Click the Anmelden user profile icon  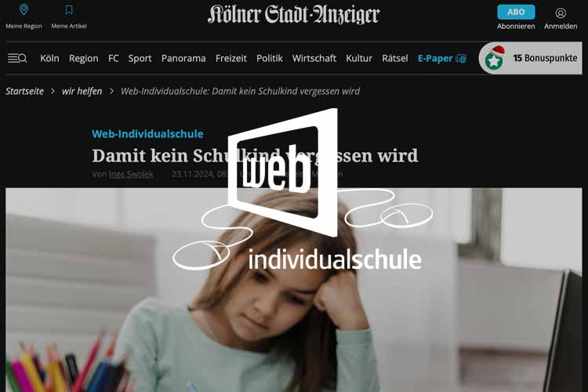[561, 13]
